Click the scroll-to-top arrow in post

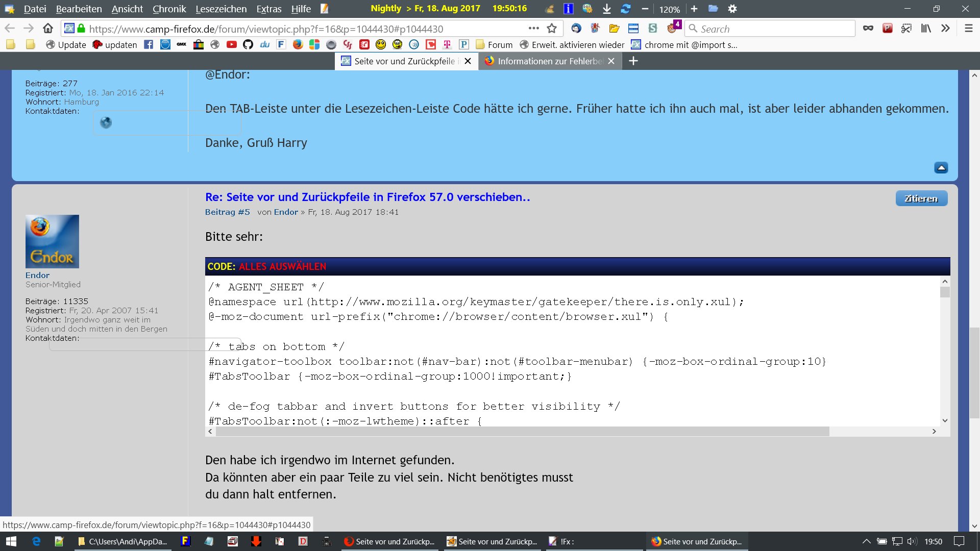(x=941, y=168)
